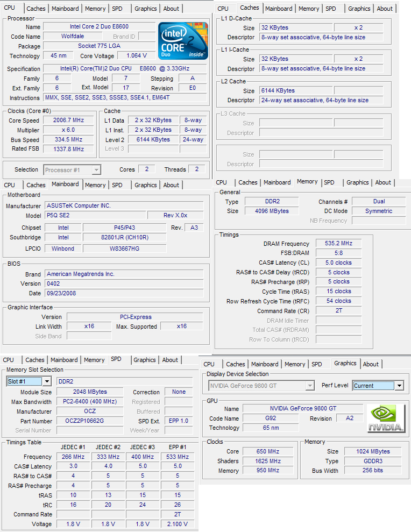Select the processor name Intel Core 2 Duo E8600
The width and height of the screenshot is (411, 532).
point(99,26)
